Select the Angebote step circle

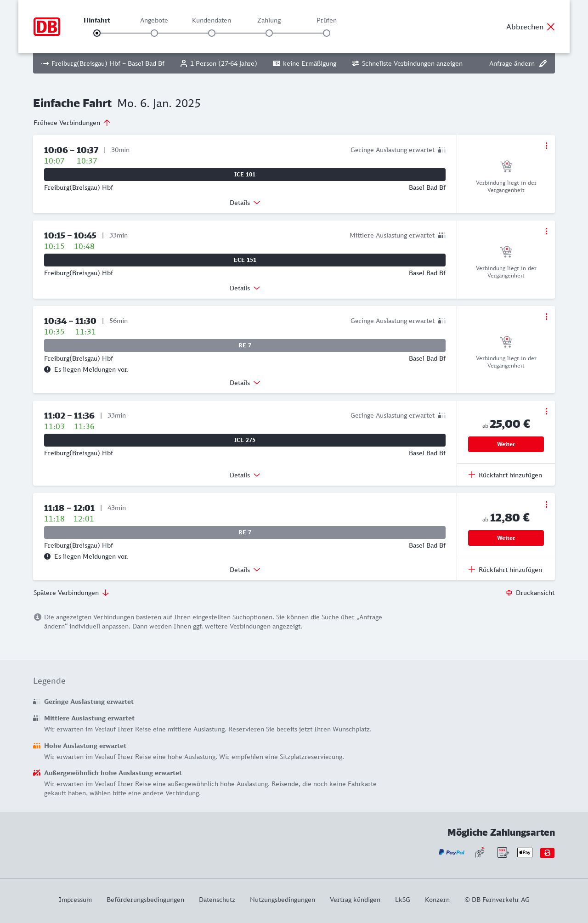tap(154, 33)
